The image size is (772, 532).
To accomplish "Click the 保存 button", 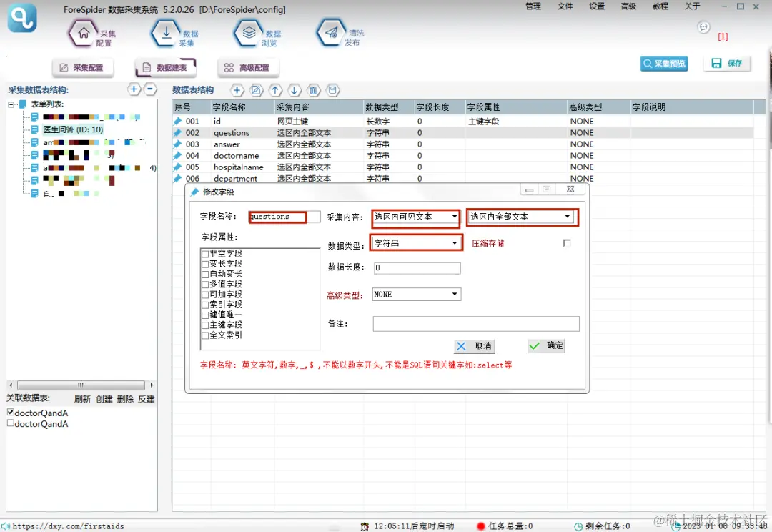I will [x=727, y=63].
